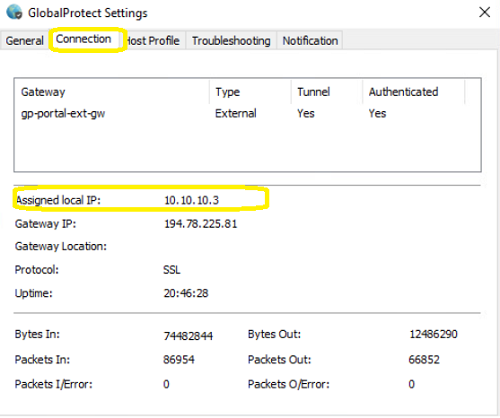Click the Bytes In value 74482844
This screenshot has height=418, width=500.
(188, 336)
